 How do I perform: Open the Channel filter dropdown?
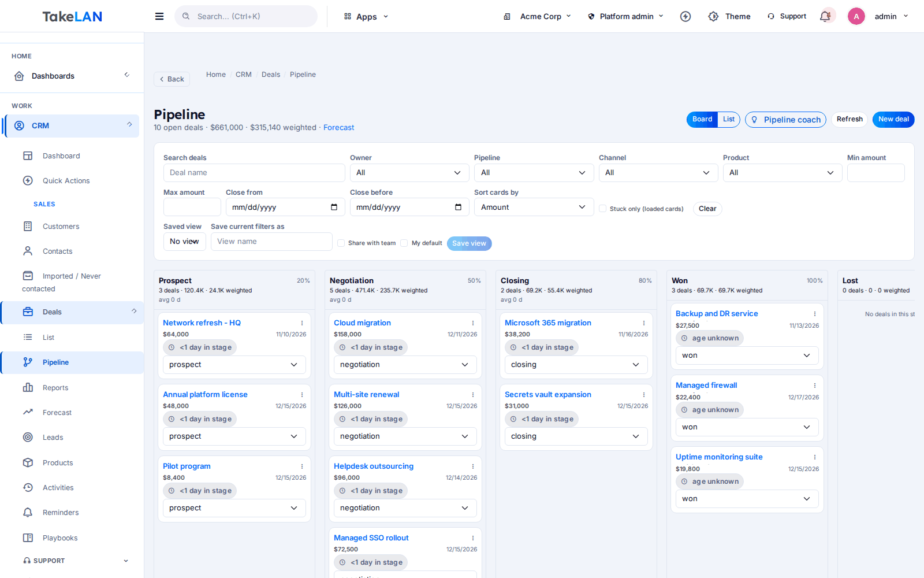pos(658,173)
